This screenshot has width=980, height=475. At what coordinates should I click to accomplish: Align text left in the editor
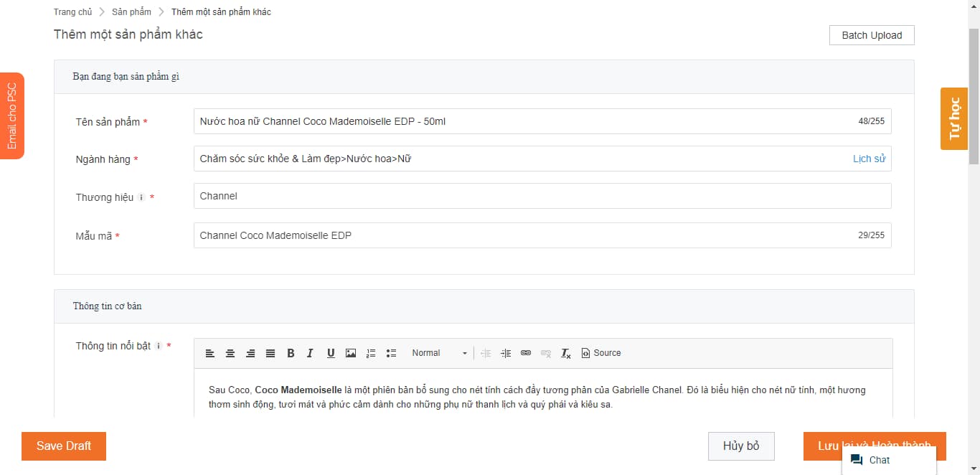click(x=210, y=353)
